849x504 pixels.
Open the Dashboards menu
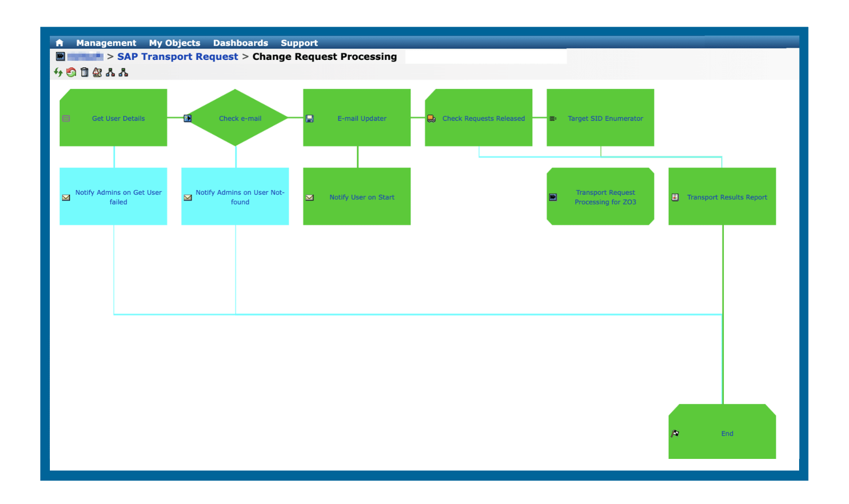[240, 42]
